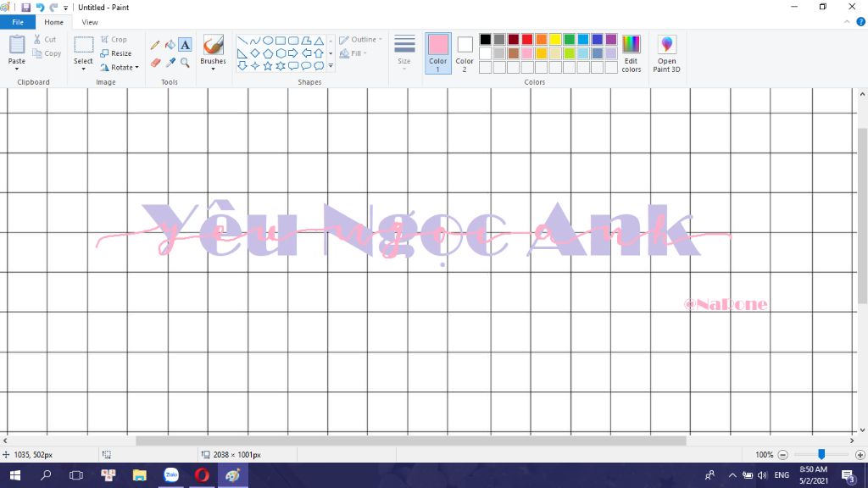Click the Redo arrow icon

tap(53, 7)
